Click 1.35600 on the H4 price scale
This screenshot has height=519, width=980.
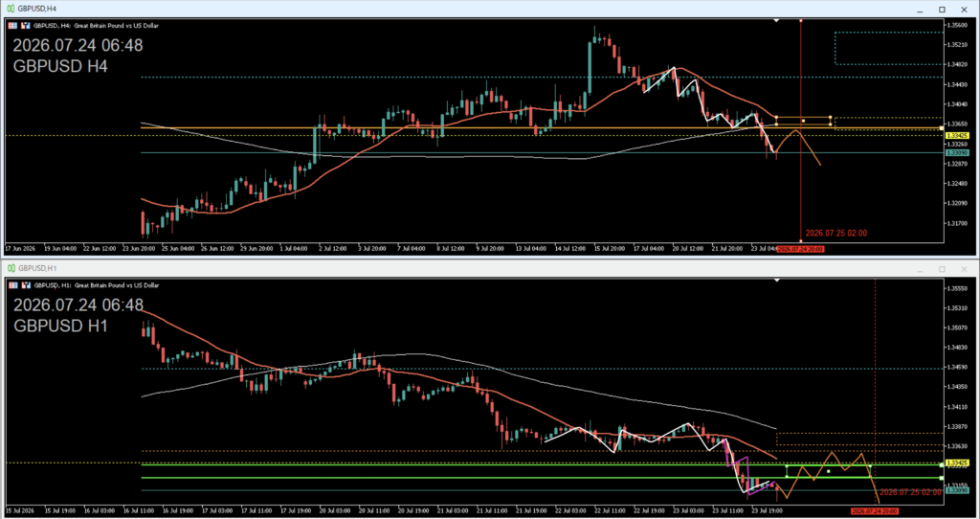pos(956,25)
